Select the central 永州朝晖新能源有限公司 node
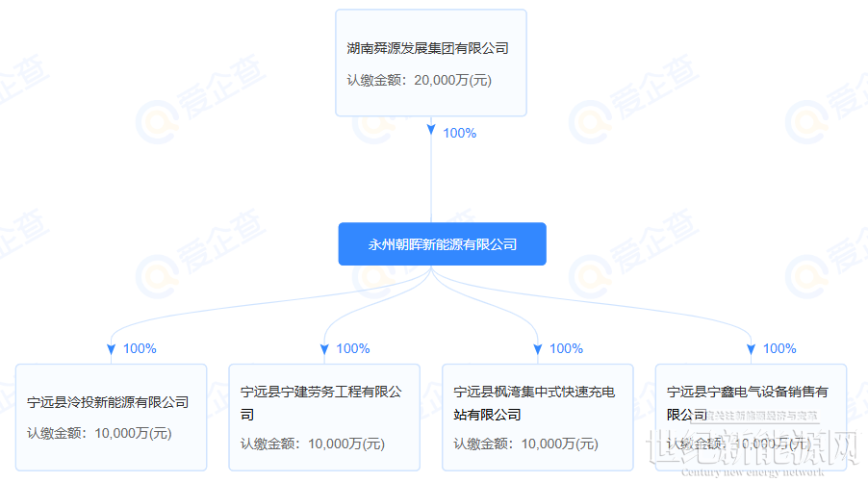 point(442,244)
